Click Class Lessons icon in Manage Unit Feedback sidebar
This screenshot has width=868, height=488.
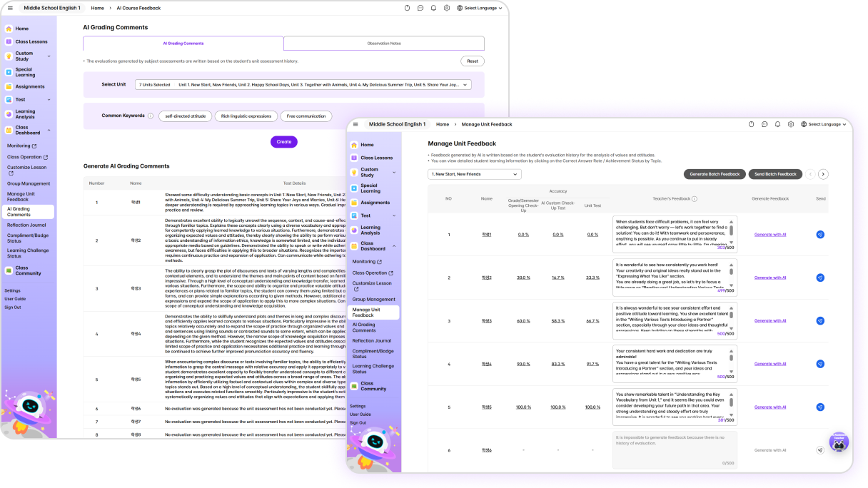click(x=354, y=158)
